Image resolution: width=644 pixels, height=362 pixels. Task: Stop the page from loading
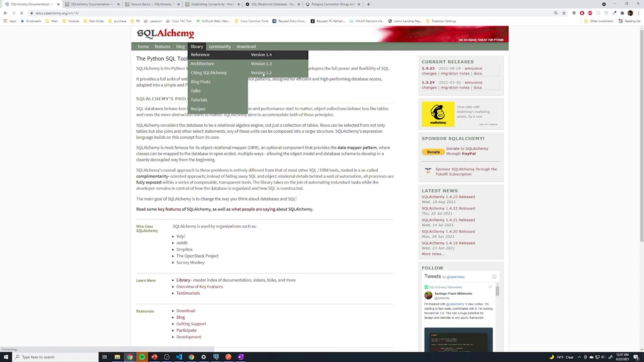point(21,13)
